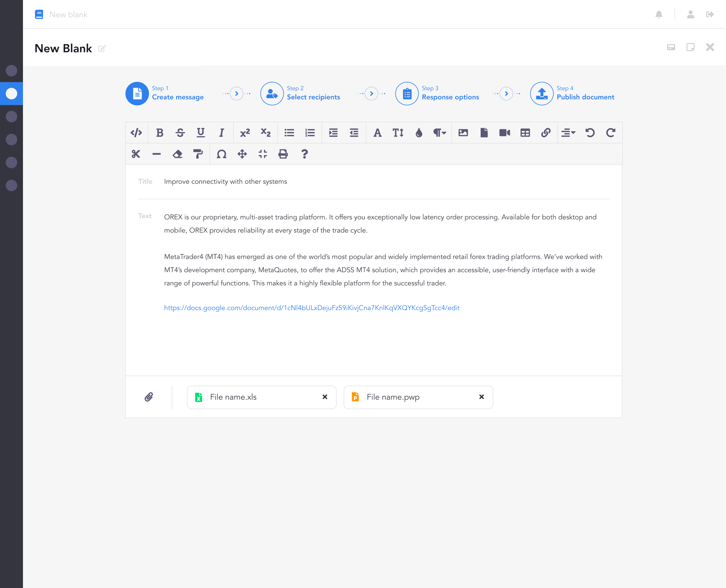This screenshot has width=726, height=588.
Task: Open the special characters omega tool
Action: coord(221,154)
